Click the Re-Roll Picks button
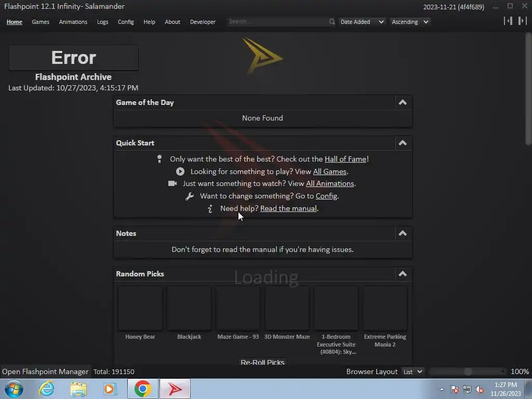The width and height of the screenshot is (532, 399). click(x=262, y=362)
